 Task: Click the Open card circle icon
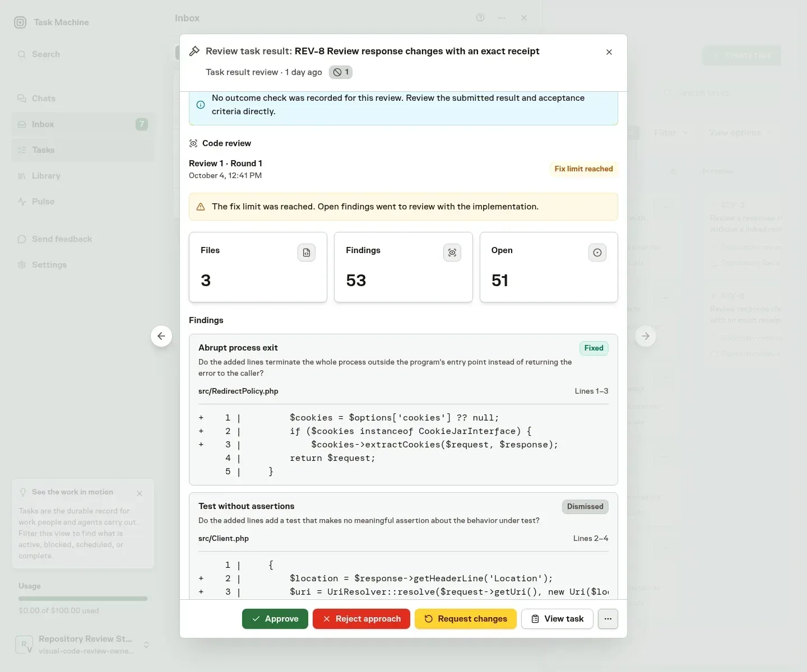pyautogui.click(x=597, y=253)
